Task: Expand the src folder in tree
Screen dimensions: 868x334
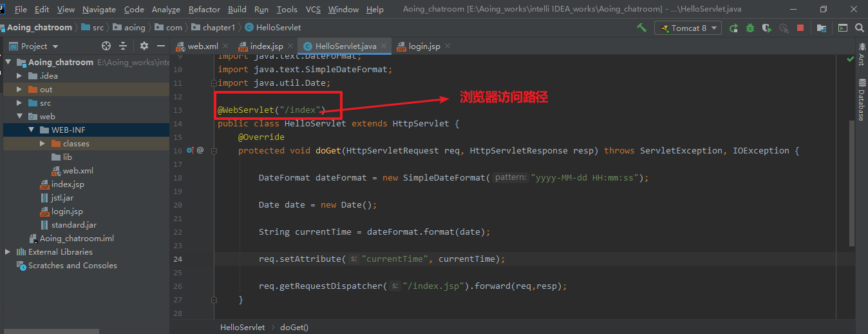Action: 19,103
